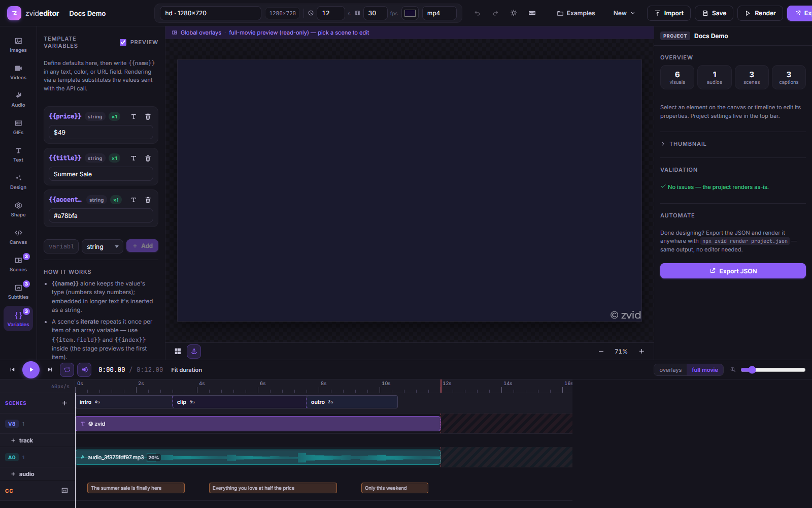Delete the {{price}} variable

pyautogui.click(x=148, y=117)
